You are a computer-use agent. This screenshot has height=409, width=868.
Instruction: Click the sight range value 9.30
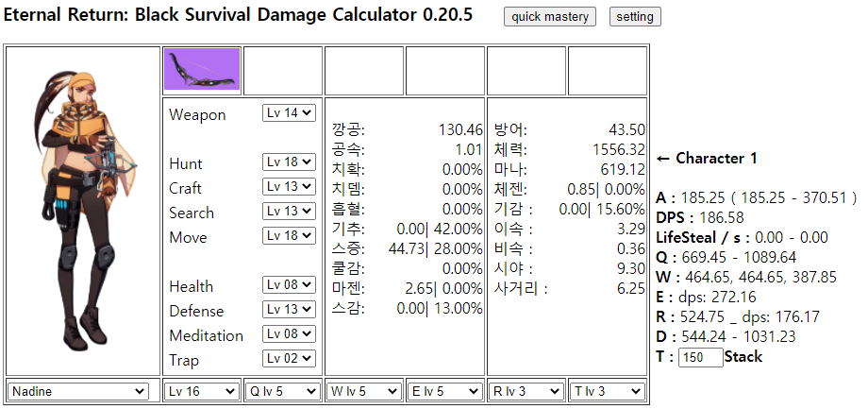(631, 269)
